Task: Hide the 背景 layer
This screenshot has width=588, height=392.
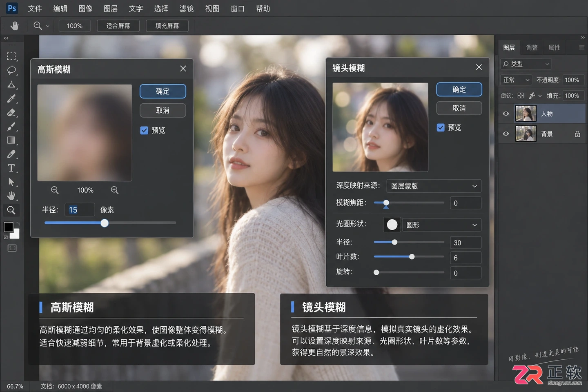Action: (506, 134)
